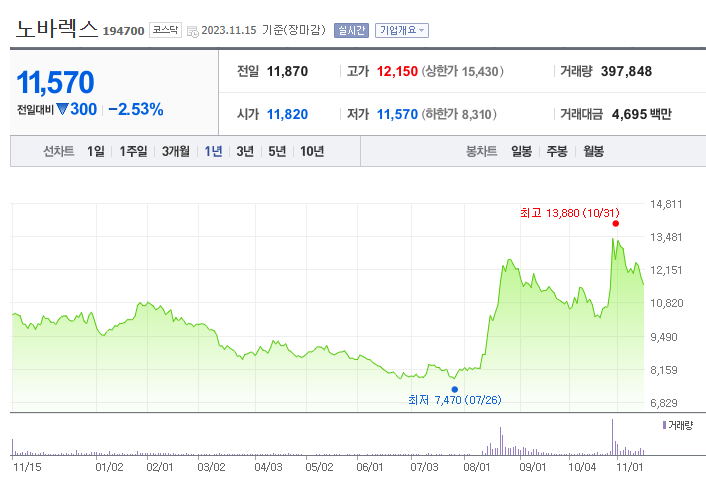The width and height of the screenshot is (706, 496).
Task: Select the 3개월 line chart tab
Action: (176, 151)
